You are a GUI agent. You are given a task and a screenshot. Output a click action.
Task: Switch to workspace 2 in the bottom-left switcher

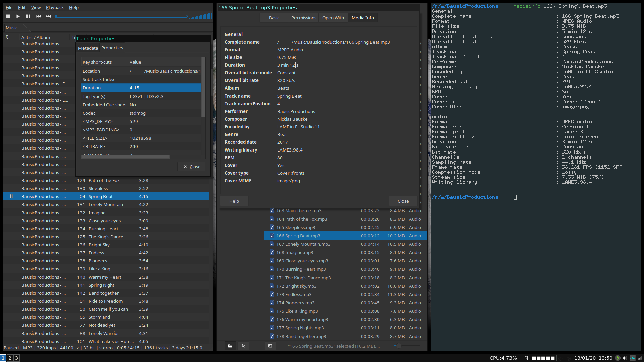pos(10,358)
